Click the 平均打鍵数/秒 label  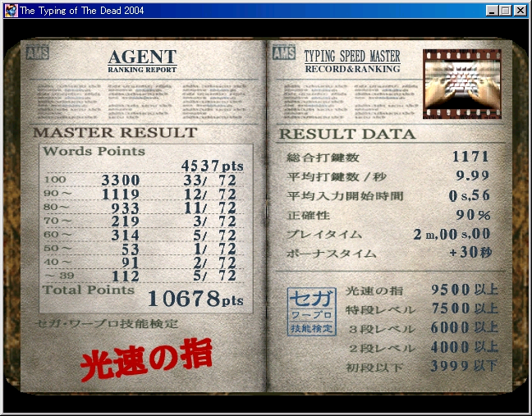(x=337, y=176)
